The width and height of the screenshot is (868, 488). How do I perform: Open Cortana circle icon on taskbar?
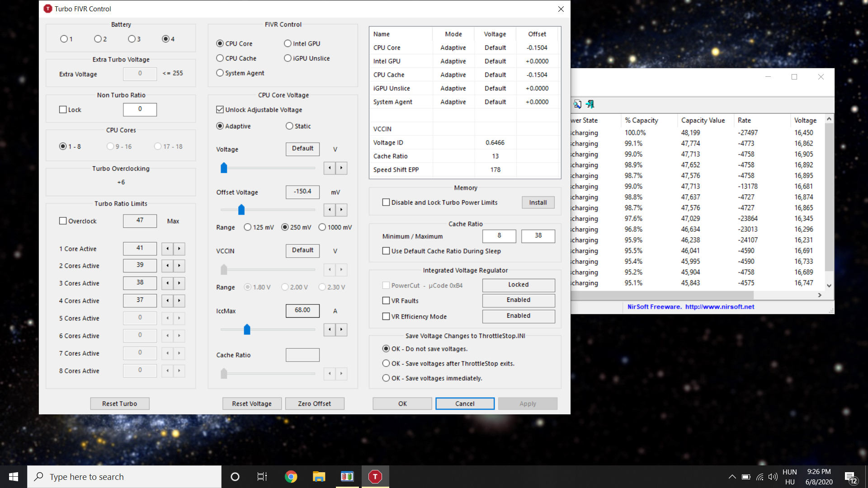pos(235,477)
